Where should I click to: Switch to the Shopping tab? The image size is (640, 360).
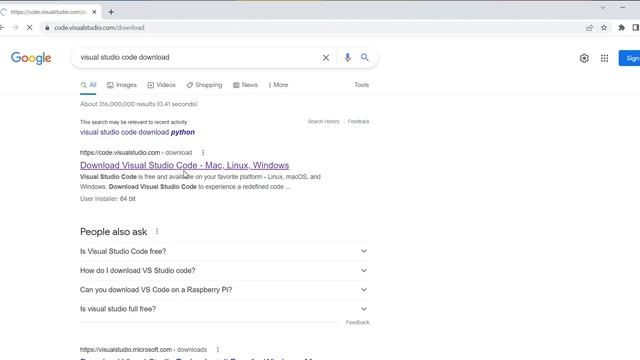[x=204, y=85]
